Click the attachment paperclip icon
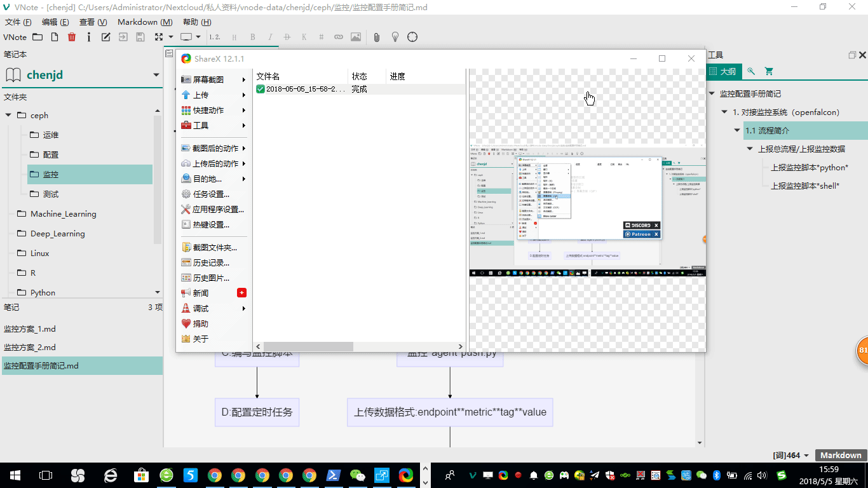 click(x=377, y=37)
